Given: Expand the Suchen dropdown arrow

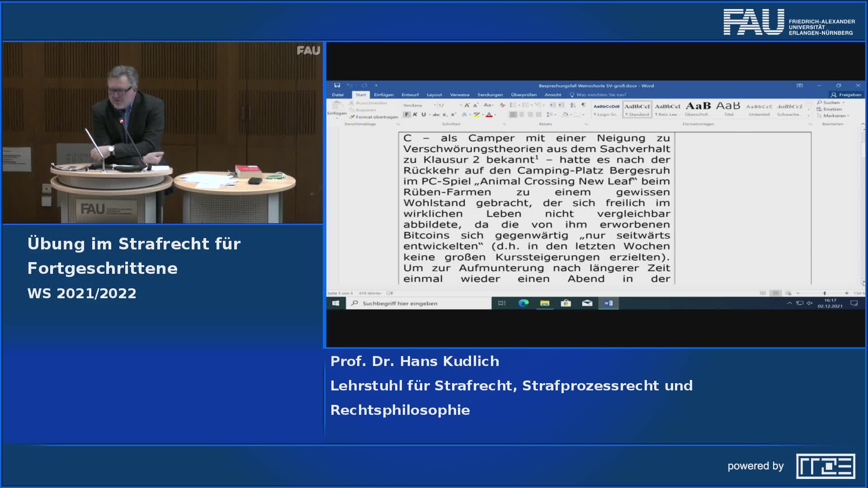Looking at the screenshot, I should coord(844,103).
